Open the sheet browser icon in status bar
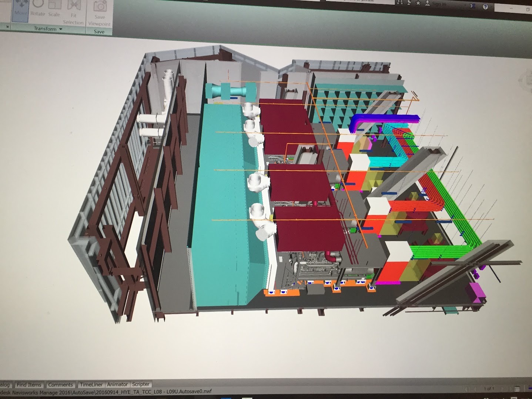Viewport: 532px width, 399px height. click(517, 389)
